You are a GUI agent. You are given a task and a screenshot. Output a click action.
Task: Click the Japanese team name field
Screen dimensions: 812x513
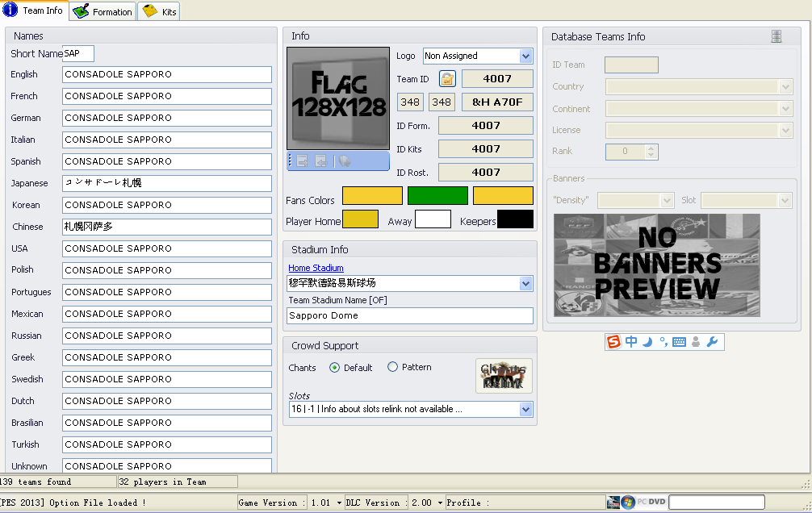coord(167,183)
